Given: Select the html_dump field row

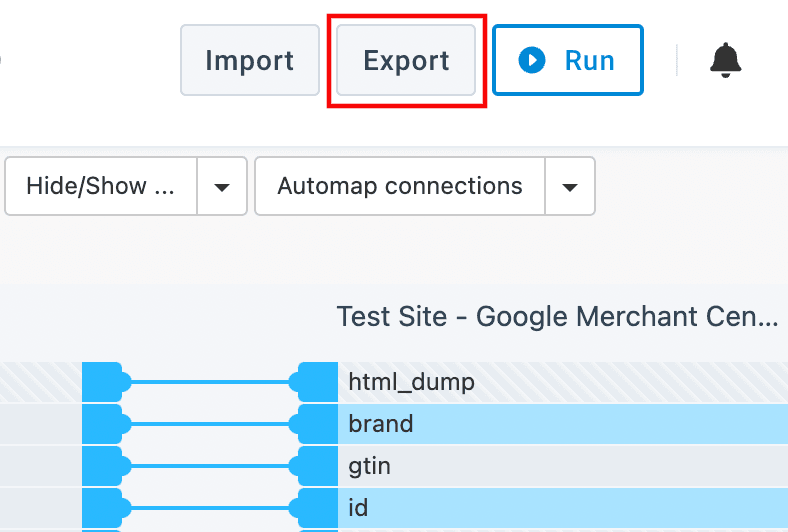Looking at the screenshot, I should (560, 382).
